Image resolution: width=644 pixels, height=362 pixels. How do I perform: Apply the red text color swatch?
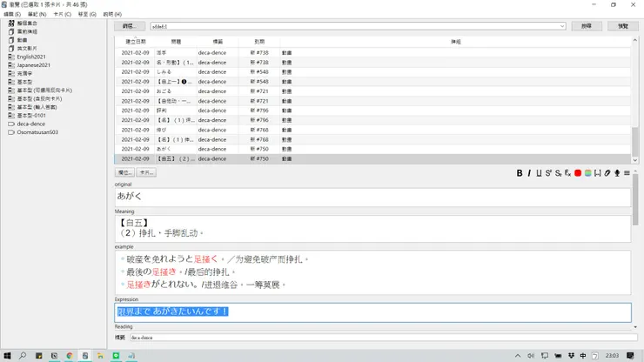click(578, 173)
